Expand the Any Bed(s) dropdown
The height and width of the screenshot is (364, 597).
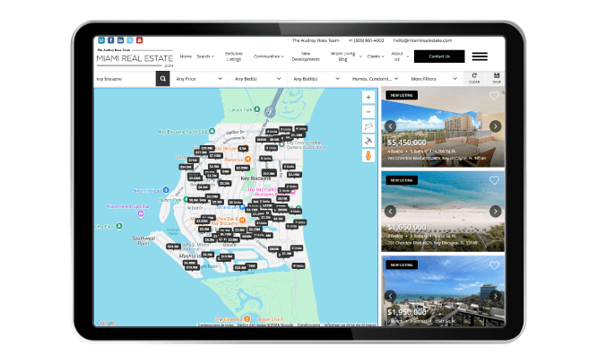pos(256,79)
